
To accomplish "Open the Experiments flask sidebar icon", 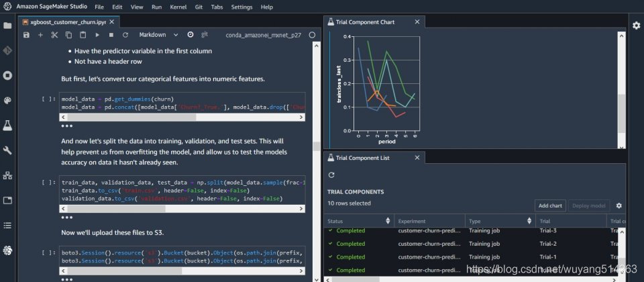I will point(7,126).
